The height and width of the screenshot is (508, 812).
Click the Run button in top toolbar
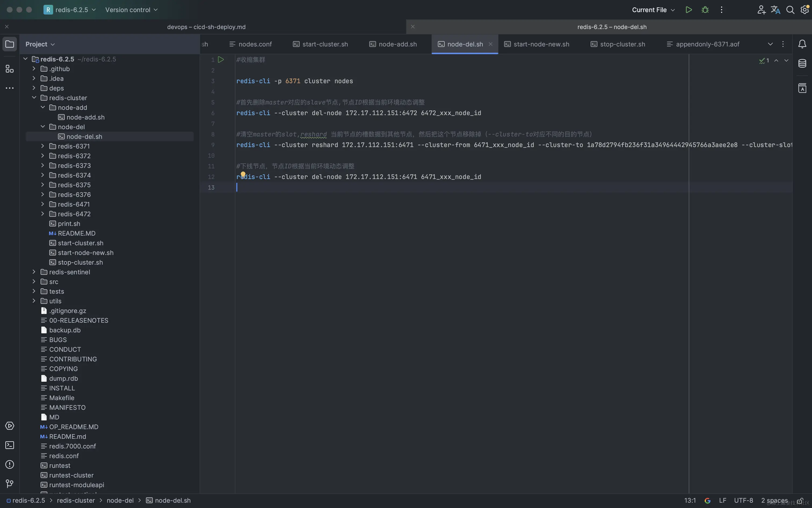pyautogui.click(x=688, y=10)
